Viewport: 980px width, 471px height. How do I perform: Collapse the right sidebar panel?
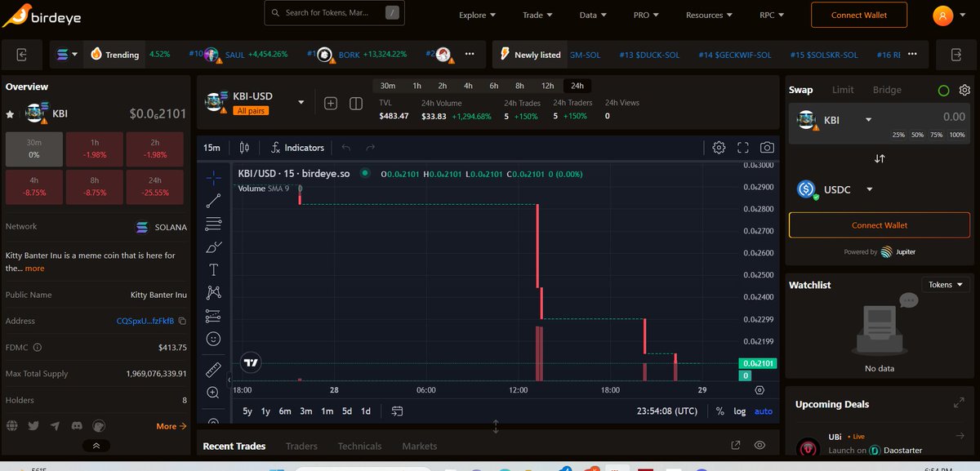[957, 55]
